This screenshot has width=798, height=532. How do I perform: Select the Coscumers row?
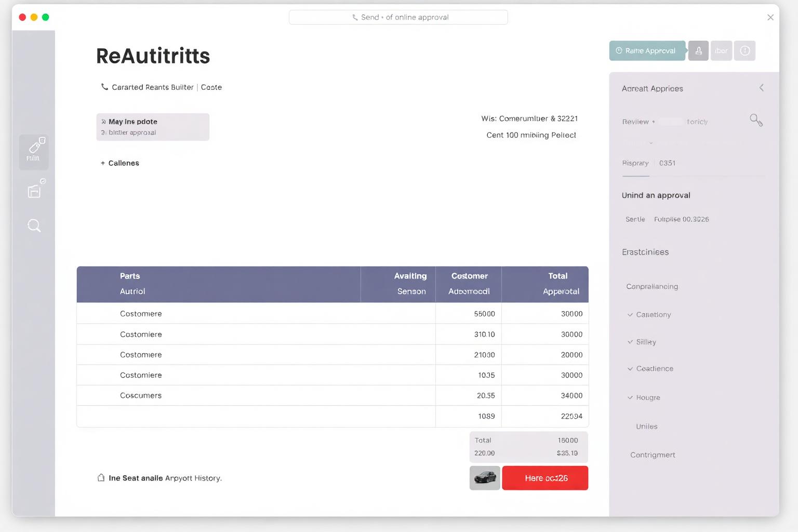332,395
